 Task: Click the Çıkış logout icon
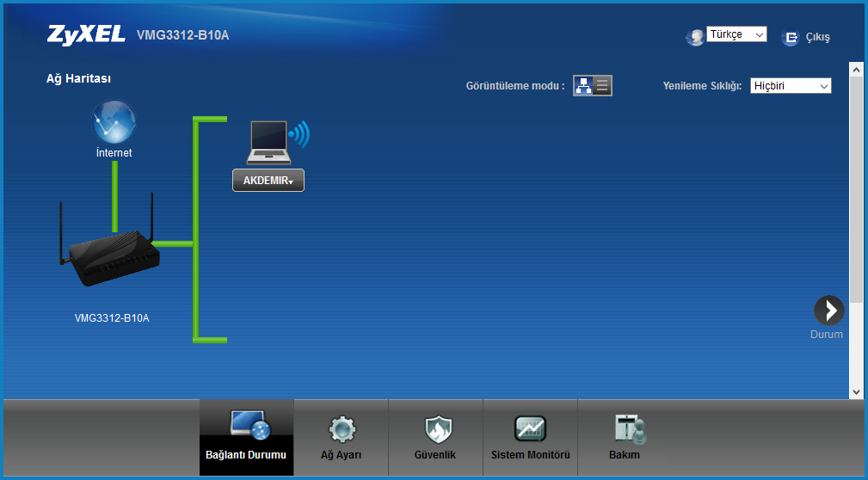pyautogui.click(x=790, y=38)
